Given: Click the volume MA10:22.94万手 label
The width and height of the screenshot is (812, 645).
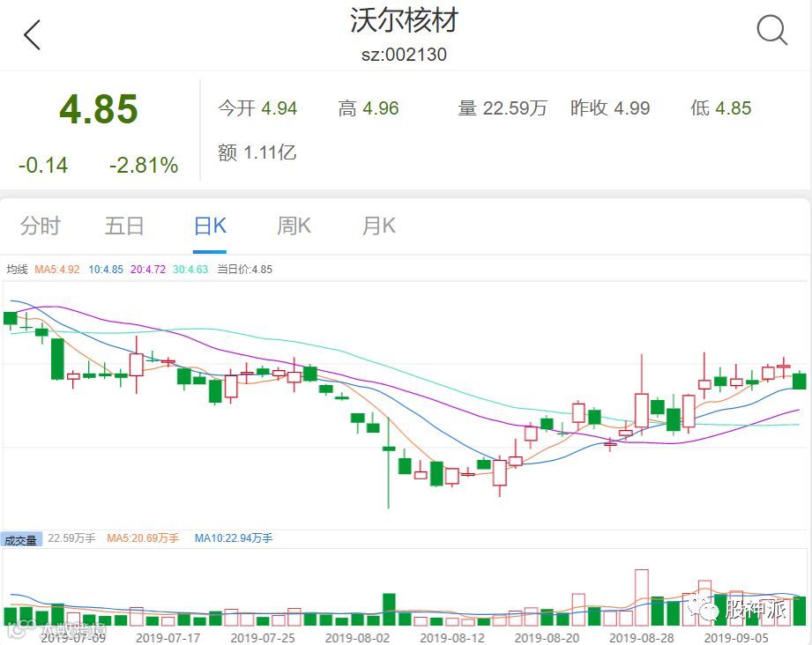Looking at the screenshot, I should tap(233, 538).
